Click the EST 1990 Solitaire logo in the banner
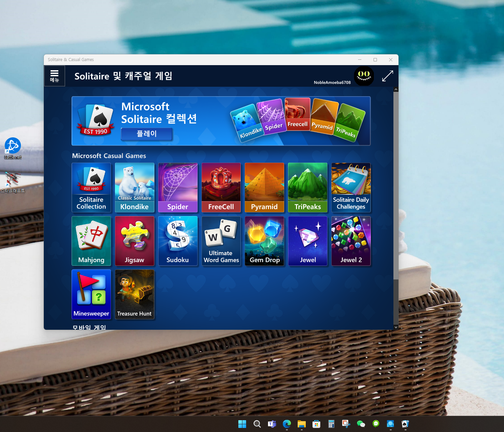504x432 pixels. pyautogui.click(x=96, y=120)
